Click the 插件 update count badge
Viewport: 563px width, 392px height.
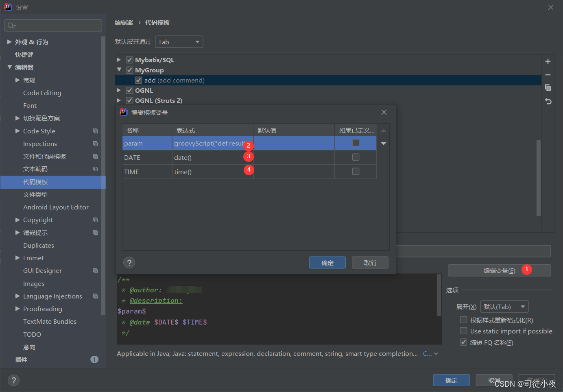94,359
